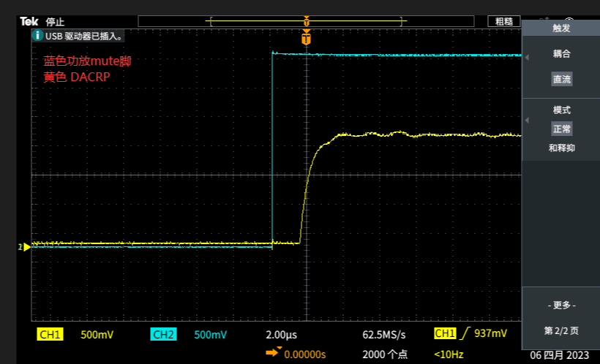Image resolution: width=600 pixels, height=364 pixels.
Task: Click the USB 驱动器已插入 notification text
Action: [x=85, y=36]
